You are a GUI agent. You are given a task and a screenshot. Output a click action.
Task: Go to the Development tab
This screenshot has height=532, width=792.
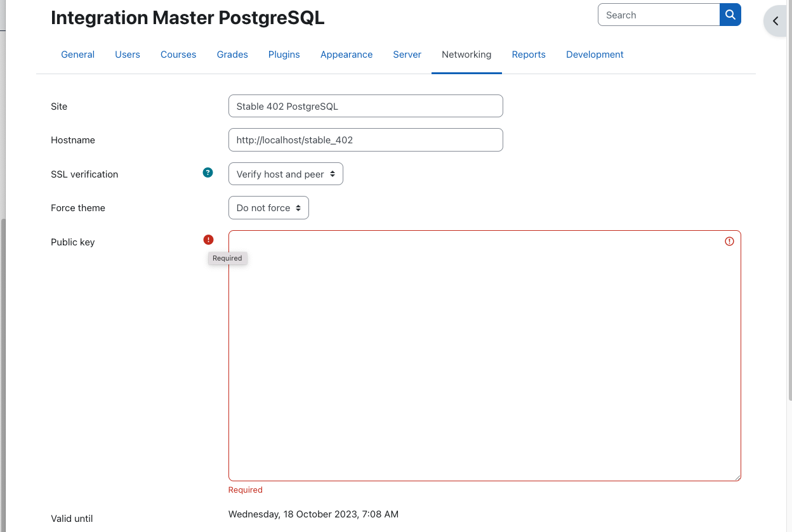pyautogui.click(x=595, y=55)
